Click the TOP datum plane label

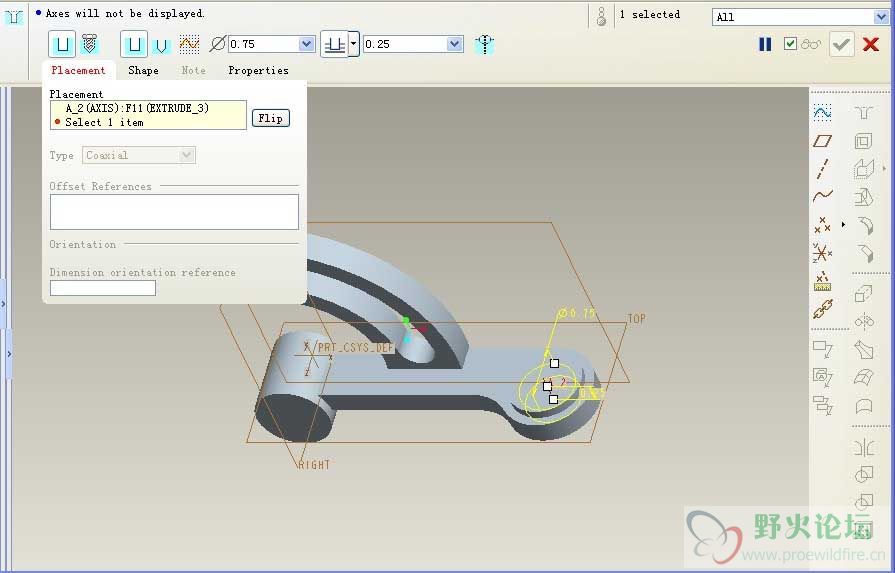point(636,318)
